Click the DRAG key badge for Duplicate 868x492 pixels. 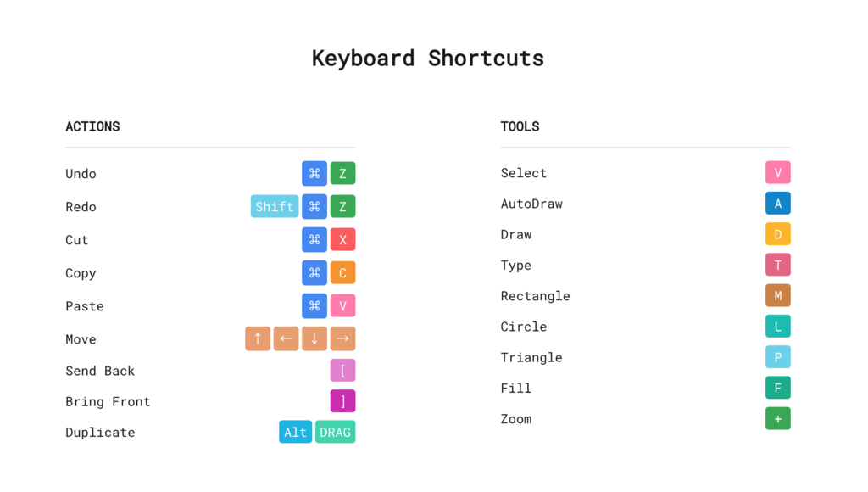tap(336, 432)
